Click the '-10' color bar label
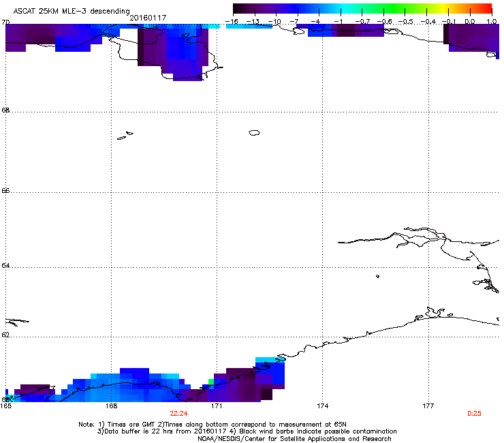 [274, 22]
